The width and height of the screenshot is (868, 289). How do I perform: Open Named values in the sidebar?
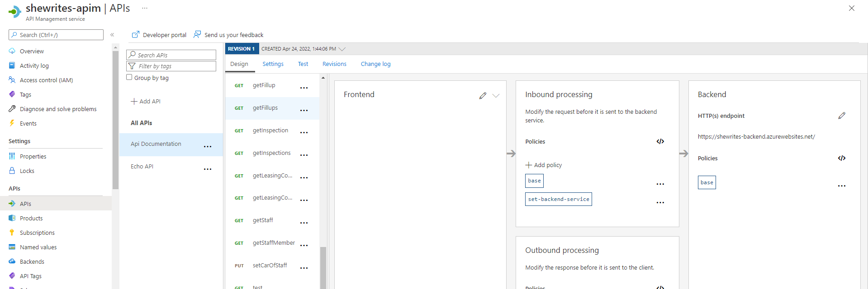(x=38, y=247)
